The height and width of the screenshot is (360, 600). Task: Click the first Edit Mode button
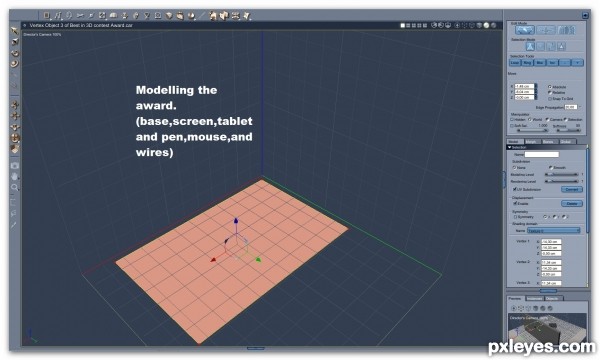coord(525,30)
